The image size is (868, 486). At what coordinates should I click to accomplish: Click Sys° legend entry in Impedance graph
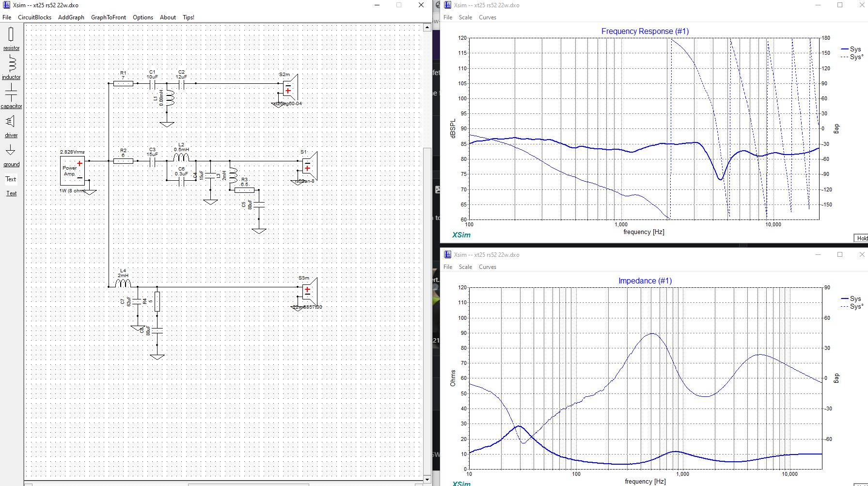(x=852, y=306)
